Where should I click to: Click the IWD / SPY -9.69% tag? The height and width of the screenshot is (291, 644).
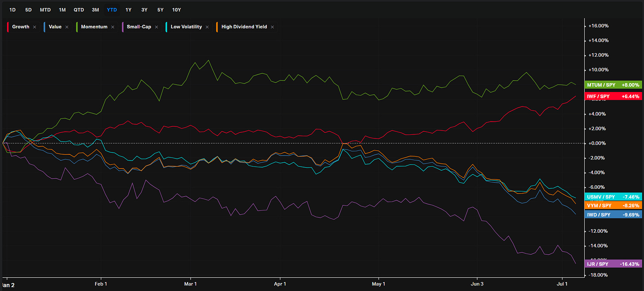coord(613,215)
